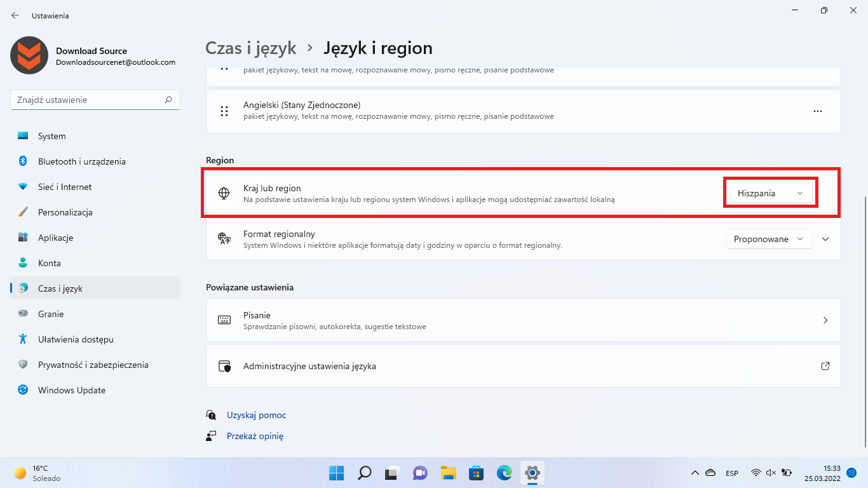
Task: Click the Uzyskaj pomoc link
Action: [x=257, y=415]
